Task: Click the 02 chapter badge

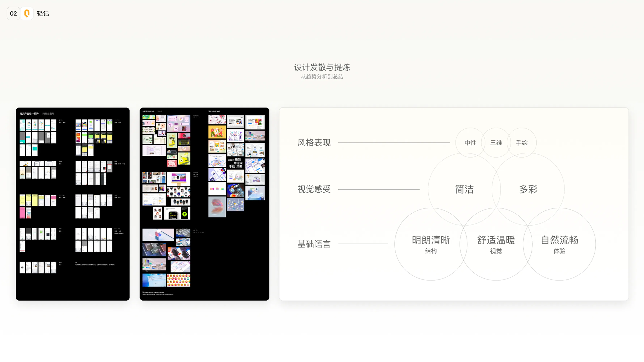Action: [13, 13]
